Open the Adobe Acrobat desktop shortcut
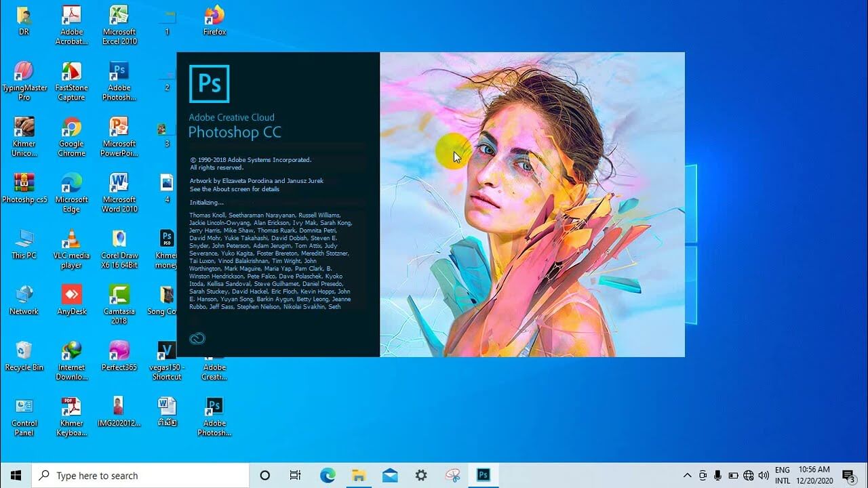Image resolution: width=868 pixels, height=488 pixels. click(x=71, y=25)
